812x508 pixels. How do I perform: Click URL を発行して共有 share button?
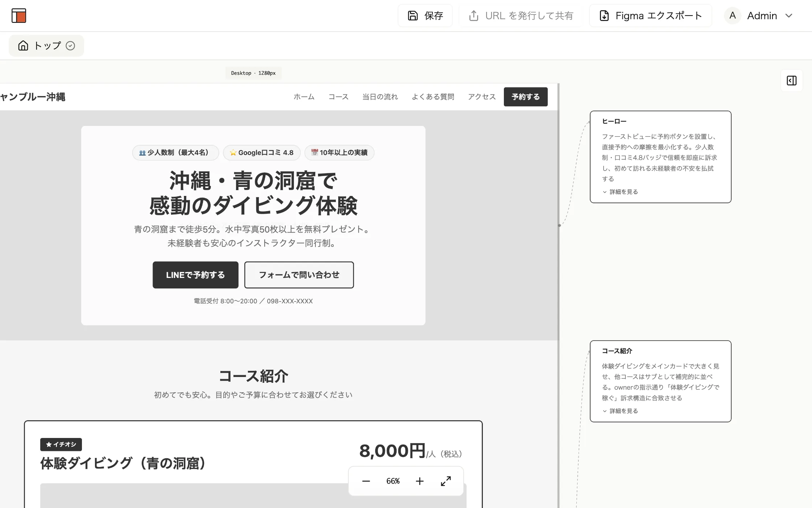click(521, 16)
